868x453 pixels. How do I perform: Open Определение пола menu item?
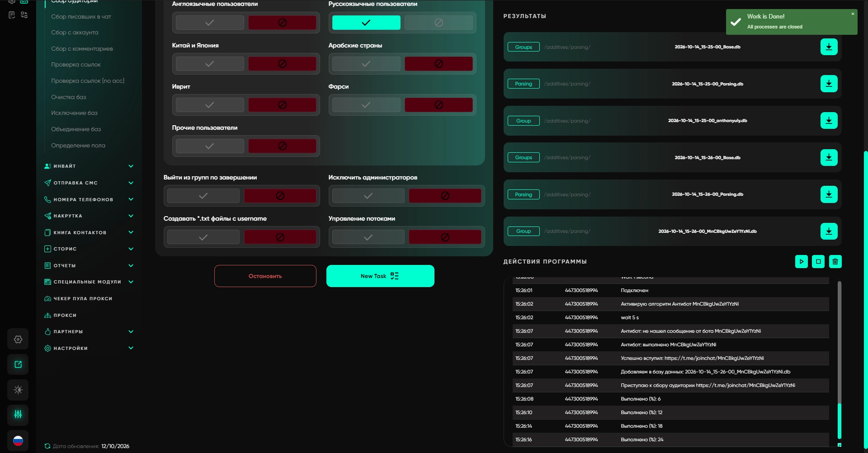(x=78, y=146)
